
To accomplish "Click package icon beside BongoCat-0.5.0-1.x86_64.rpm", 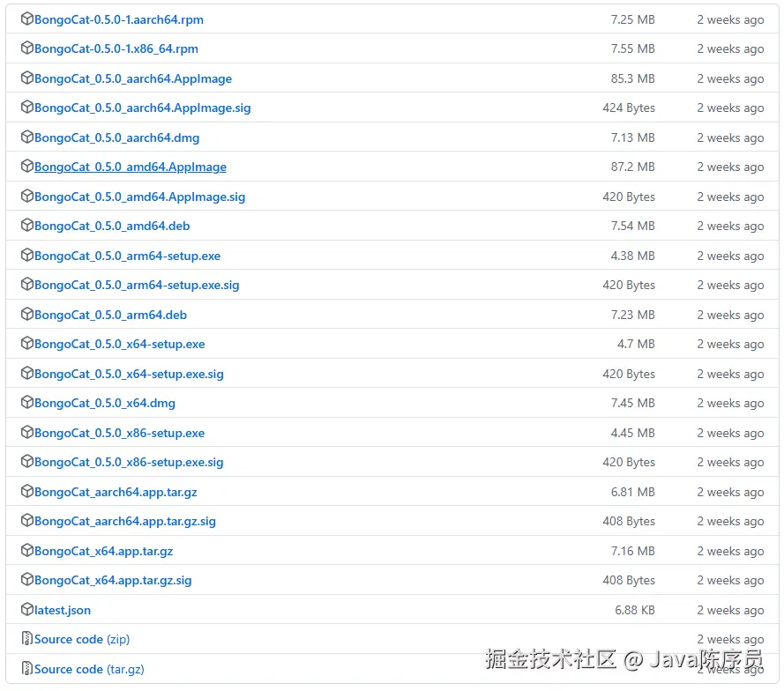I will pos(27,48).
